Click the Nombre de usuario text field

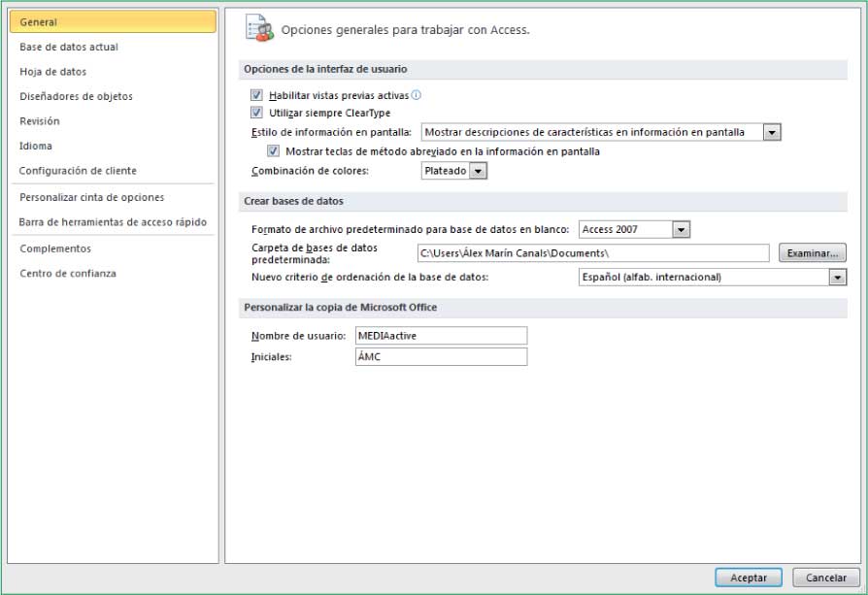coord(442,335)
